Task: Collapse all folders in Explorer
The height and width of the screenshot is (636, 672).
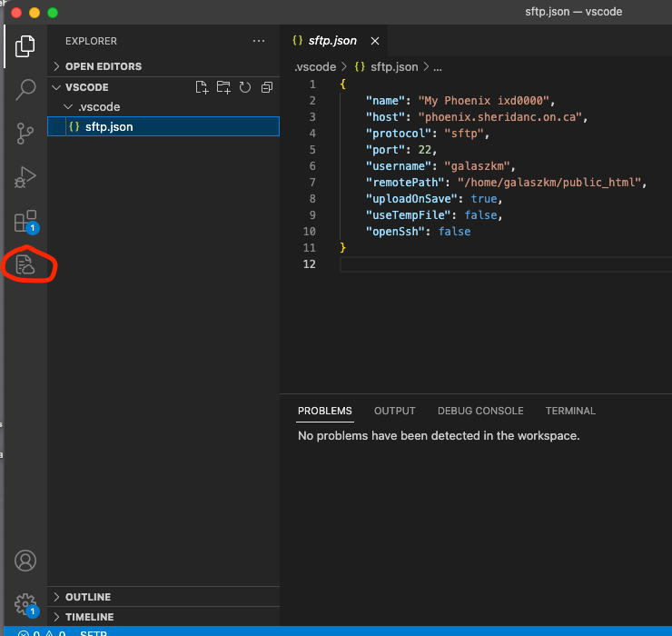Action: (267, 87)
